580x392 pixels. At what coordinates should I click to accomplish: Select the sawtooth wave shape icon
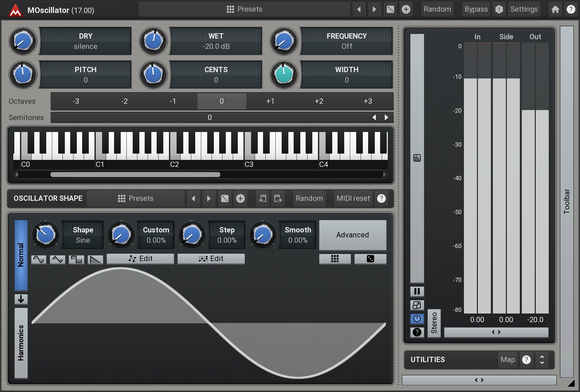95,259
